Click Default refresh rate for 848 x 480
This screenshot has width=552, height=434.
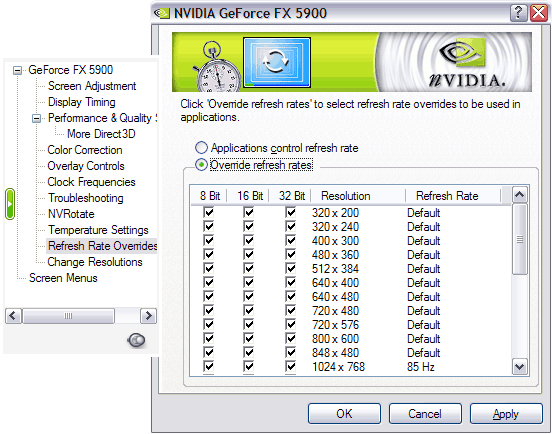click(x=424, y=352)
